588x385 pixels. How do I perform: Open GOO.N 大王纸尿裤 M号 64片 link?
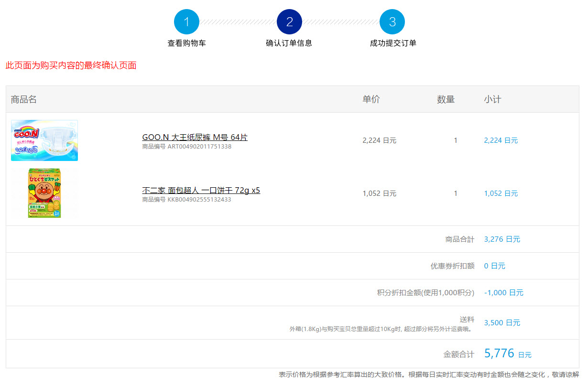(195, 138)
